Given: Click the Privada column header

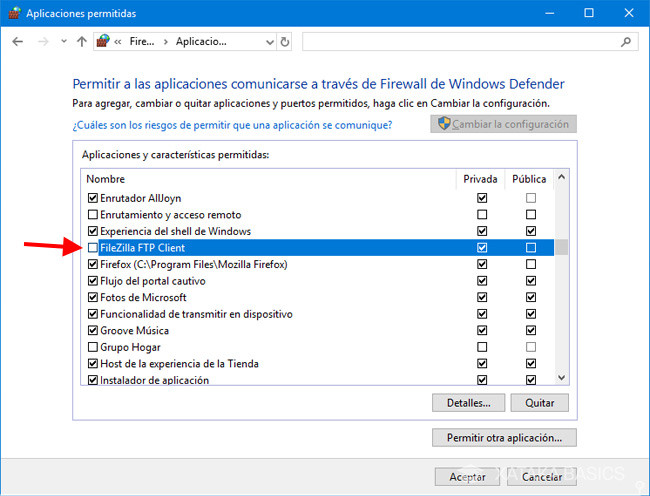Looking at the screenshot, I should (x=480, y=179).
